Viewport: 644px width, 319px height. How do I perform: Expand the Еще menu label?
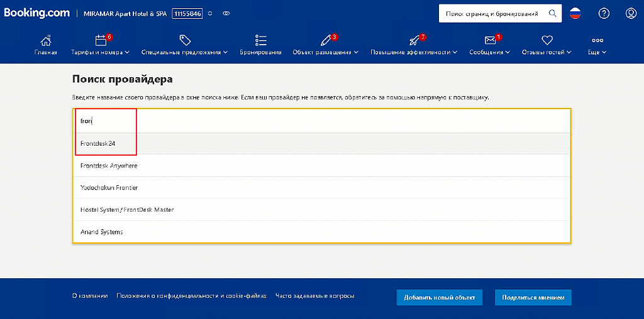tap(597, 52)
